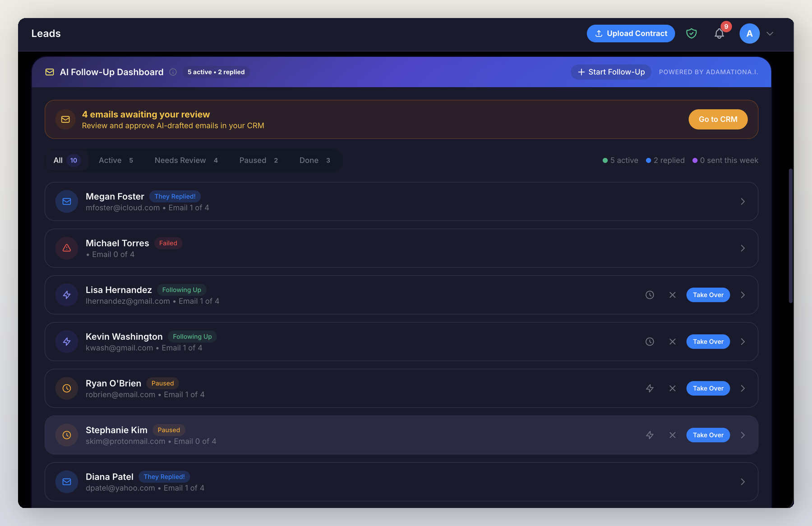Click the lightning avatar on Kevin Washington row
The width and height of the screenshot is (812, 526).
pos(66,342)
